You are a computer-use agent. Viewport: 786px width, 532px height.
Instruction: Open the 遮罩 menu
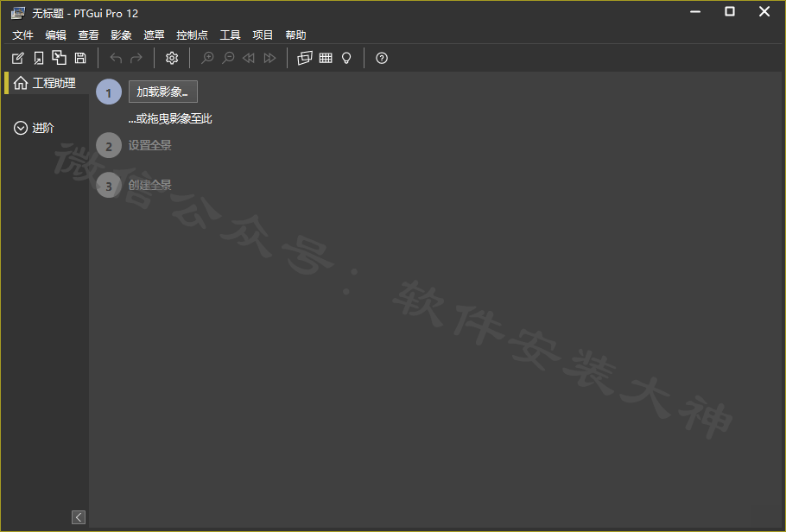154,35
